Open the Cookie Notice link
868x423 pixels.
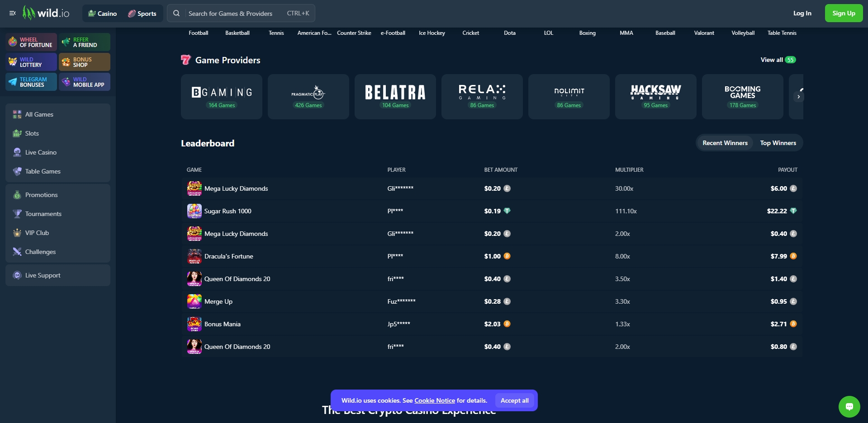[435, 400]
